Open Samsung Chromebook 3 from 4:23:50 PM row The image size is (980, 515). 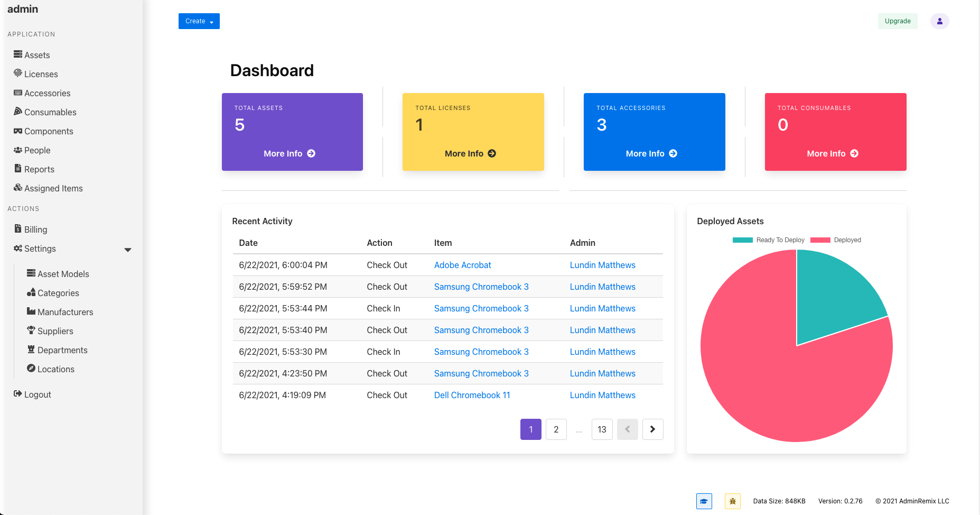pyautogui.click(x=481, y=373)
